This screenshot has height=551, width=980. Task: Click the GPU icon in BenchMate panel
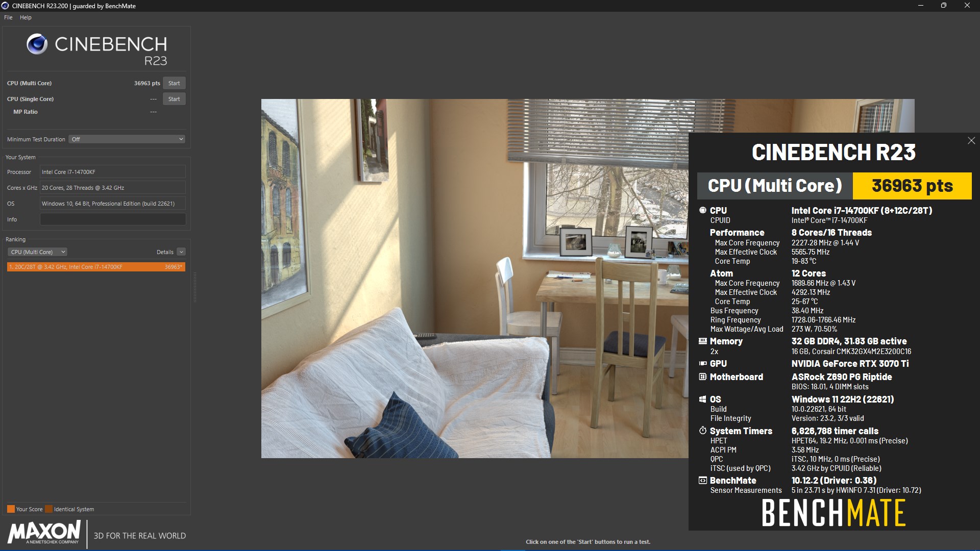click(x=703, y=364)
